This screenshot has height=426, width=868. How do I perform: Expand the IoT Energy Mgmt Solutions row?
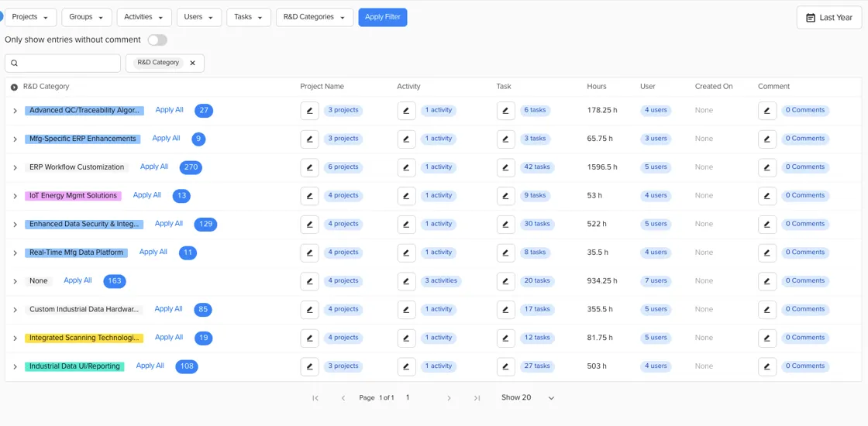[x=15, y=196]
